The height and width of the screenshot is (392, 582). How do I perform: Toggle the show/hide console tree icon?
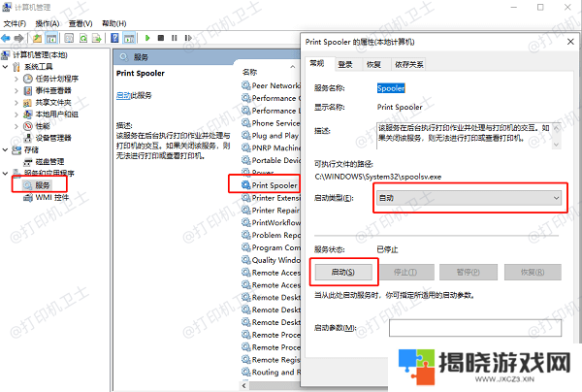tap(51, 38)
